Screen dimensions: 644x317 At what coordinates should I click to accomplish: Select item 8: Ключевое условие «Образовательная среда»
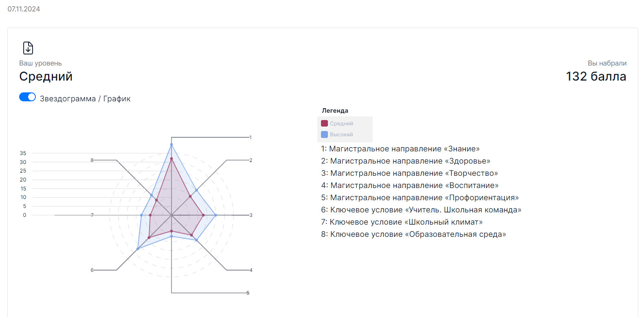point(413,234)
